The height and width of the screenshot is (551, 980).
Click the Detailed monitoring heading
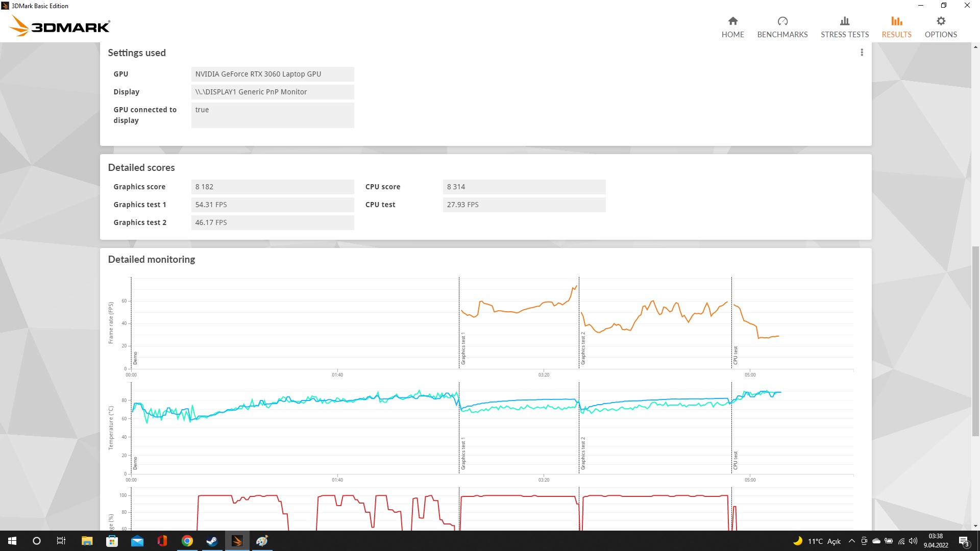point(152,259)
